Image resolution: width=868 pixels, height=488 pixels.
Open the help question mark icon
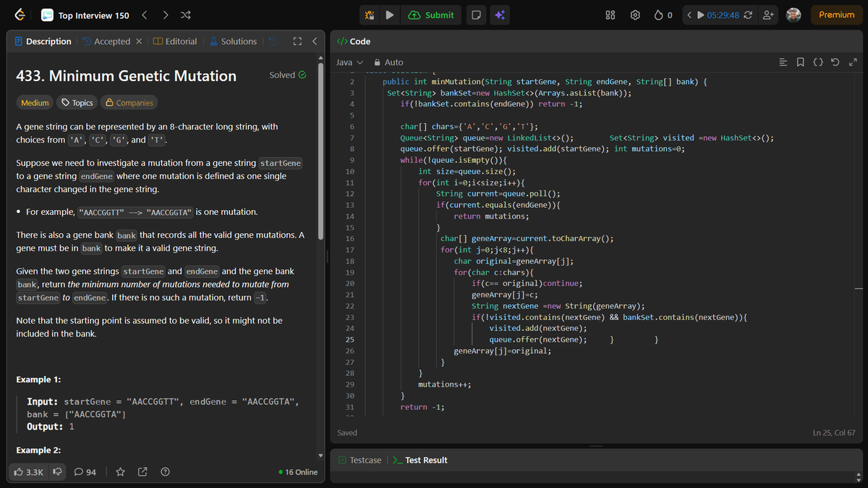coord(165,472)
